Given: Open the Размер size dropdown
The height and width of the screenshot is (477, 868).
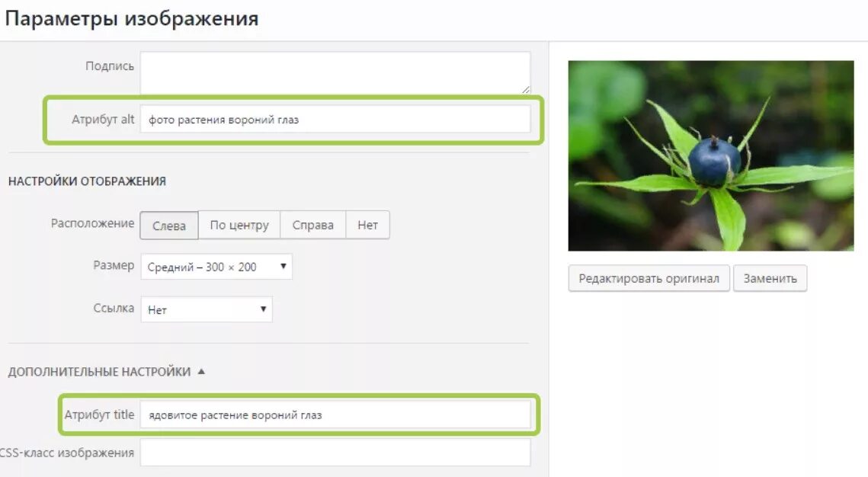Looking at the screenshot, I should pos(216,267).
